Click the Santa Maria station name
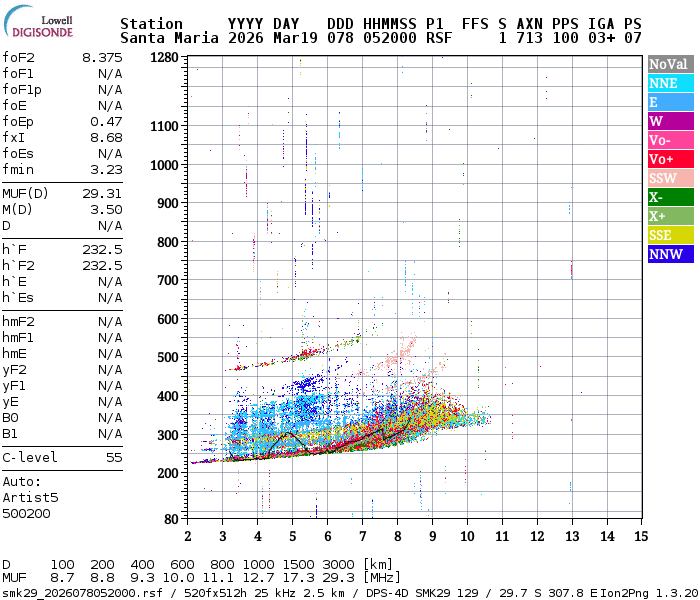The width and height of the screenshot is (700, 600). click(163, 38)
